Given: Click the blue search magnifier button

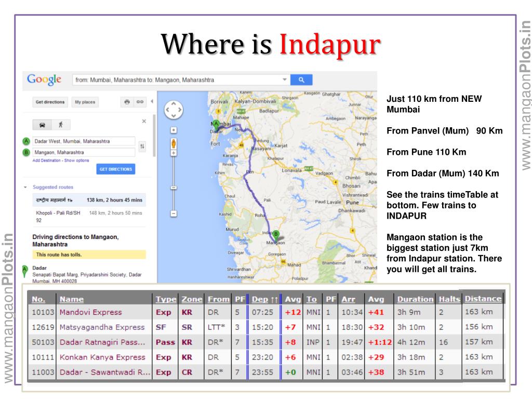Looking at the screenshot, I should pos(301,79).
